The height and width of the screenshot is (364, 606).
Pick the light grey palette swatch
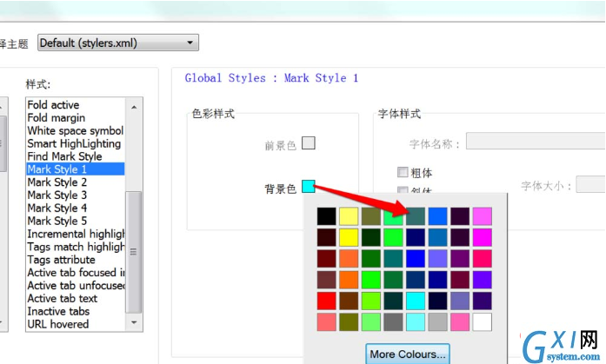[437, 322]
